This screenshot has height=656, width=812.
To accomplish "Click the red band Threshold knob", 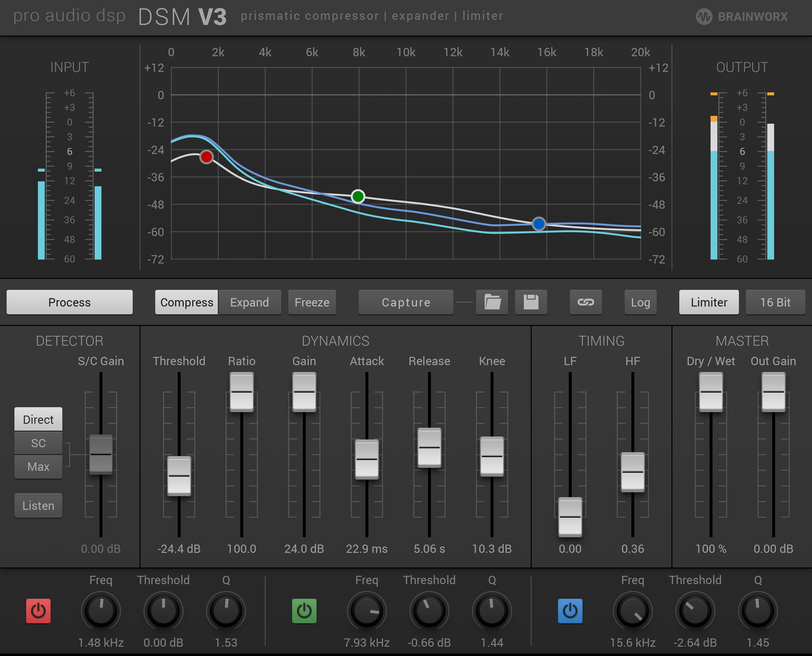I will point(163,611).
